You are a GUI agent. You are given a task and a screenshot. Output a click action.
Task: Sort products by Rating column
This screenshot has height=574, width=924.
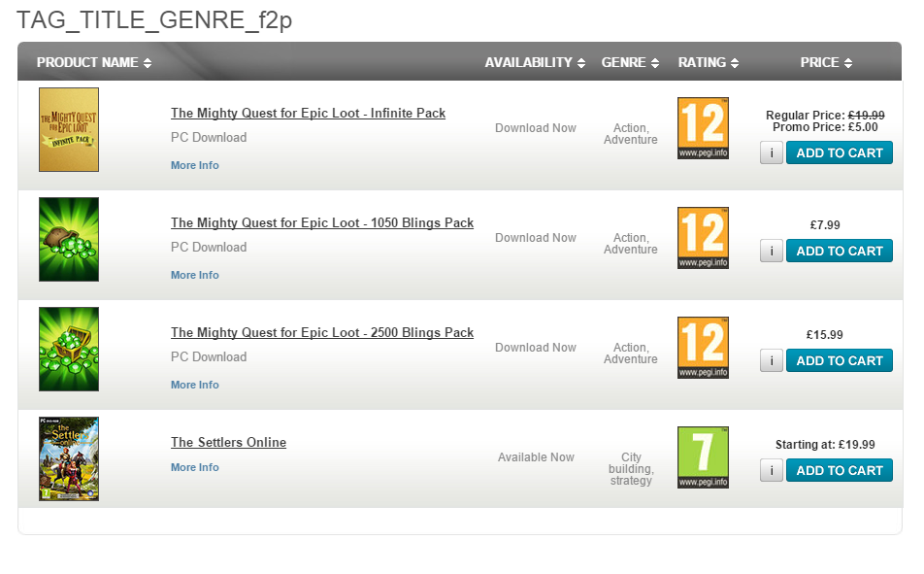click(709, 62)
